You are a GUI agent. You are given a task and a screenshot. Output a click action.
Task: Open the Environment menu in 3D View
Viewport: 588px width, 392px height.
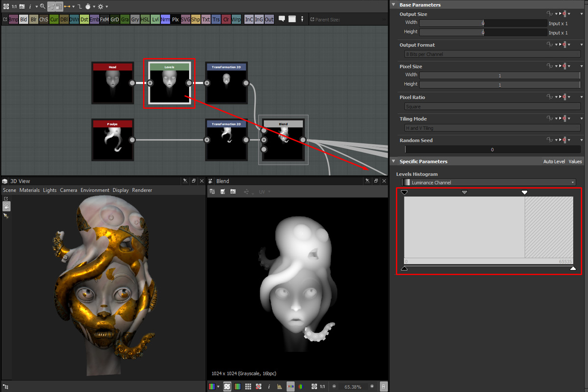pyautogui.click(x=95, y=190)
